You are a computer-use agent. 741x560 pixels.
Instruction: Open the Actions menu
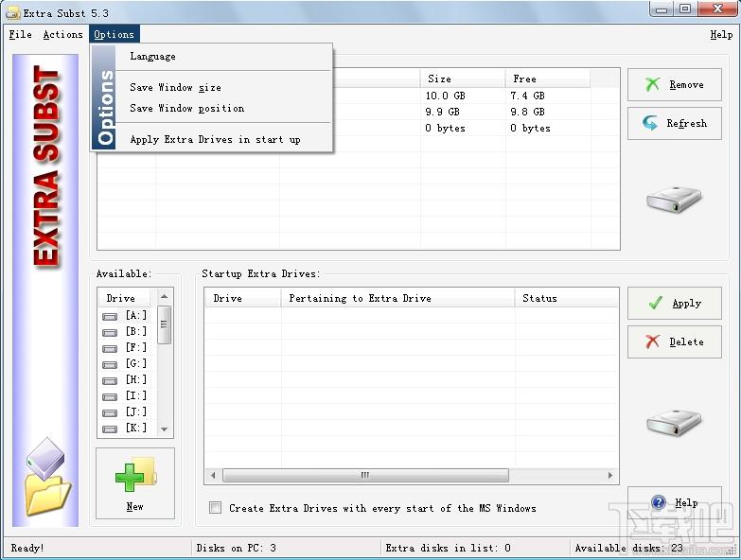click(x=62, y=34)
